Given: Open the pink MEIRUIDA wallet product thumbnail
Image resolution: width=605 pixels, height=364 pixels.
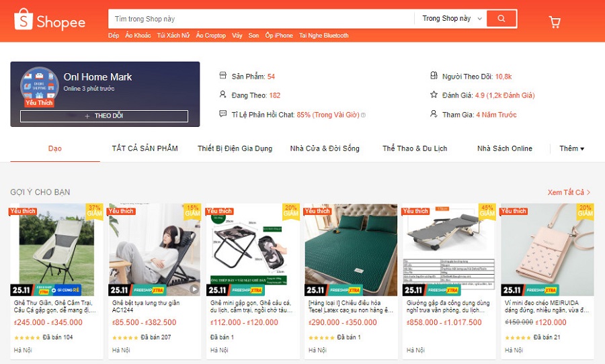Looking at the screenshot, I should point(547,249).
